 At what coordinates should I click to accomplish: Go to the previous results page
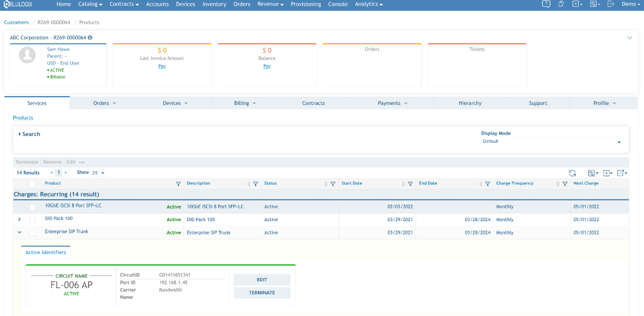tap(51, 173)
